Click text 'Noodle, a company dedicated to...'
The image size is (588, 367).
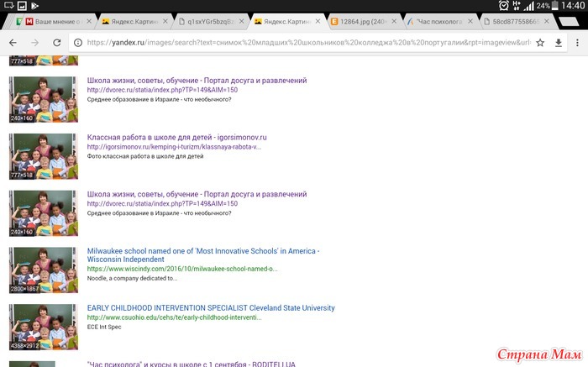[132, 279]
